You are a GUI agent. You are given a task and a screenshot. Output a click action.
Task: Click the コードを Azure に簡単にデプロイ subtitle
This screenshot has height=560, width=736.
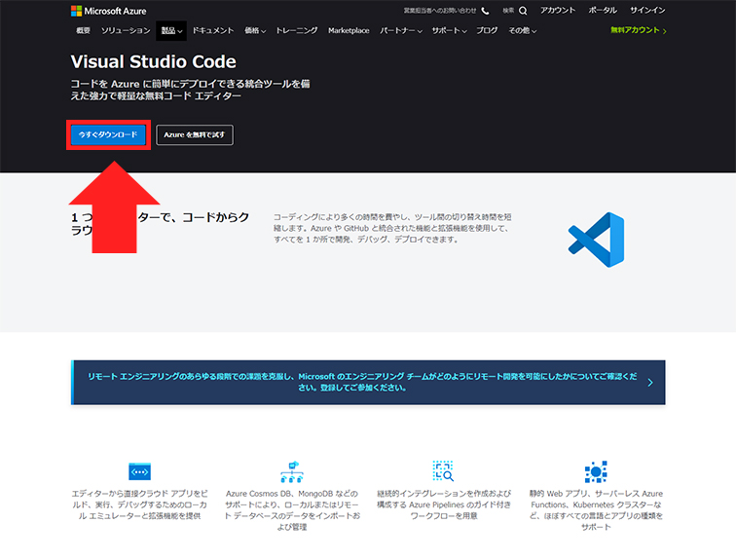click(x=190, y=90)
